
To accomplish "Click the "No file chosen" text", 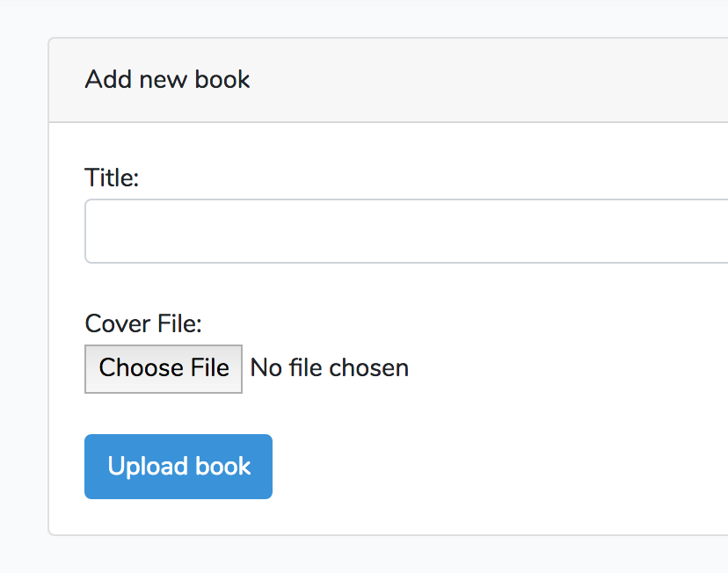I will tap(330, 368).
